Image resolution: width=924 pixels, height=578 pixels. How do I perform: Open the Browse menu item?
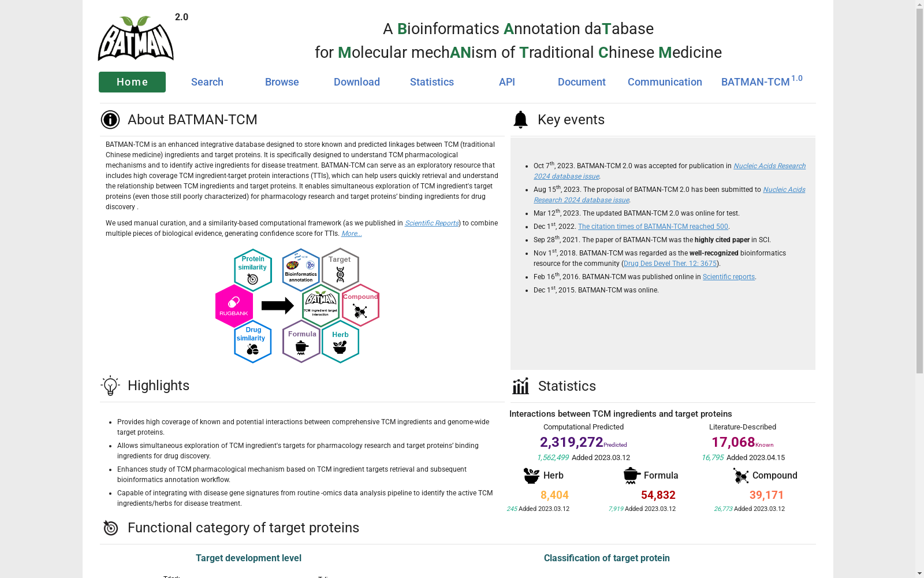[x=282, y=82]
